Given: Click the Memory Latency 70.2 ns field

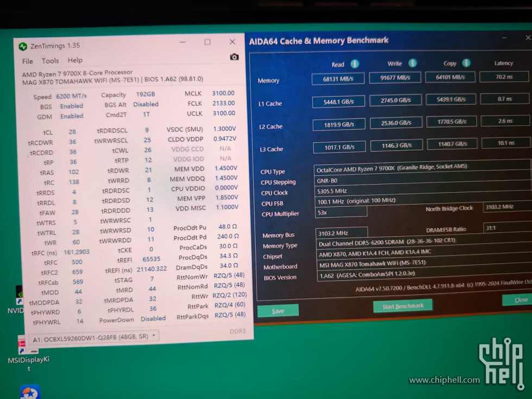Looking at the screenshot, I should pyautogui.click(x=503, y=77).
